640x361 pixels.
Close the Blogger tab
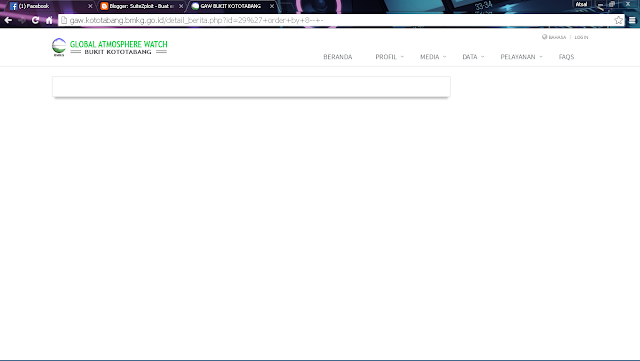coord(181,6)
